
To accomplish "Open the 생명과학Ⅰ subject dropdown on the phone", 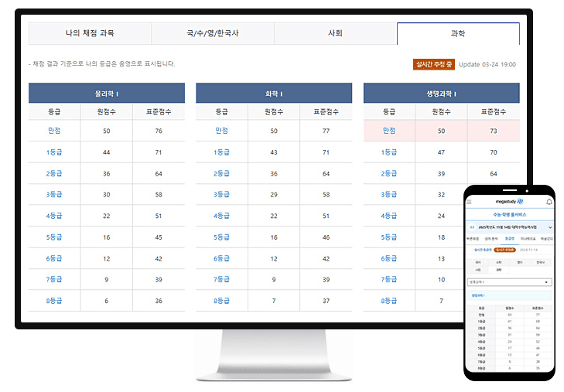I will click(510, 282).
